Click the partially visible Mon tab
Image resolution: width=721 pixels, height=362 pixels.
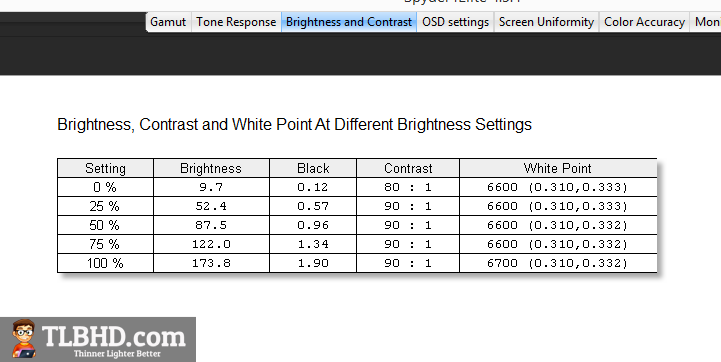click(706, 22)
